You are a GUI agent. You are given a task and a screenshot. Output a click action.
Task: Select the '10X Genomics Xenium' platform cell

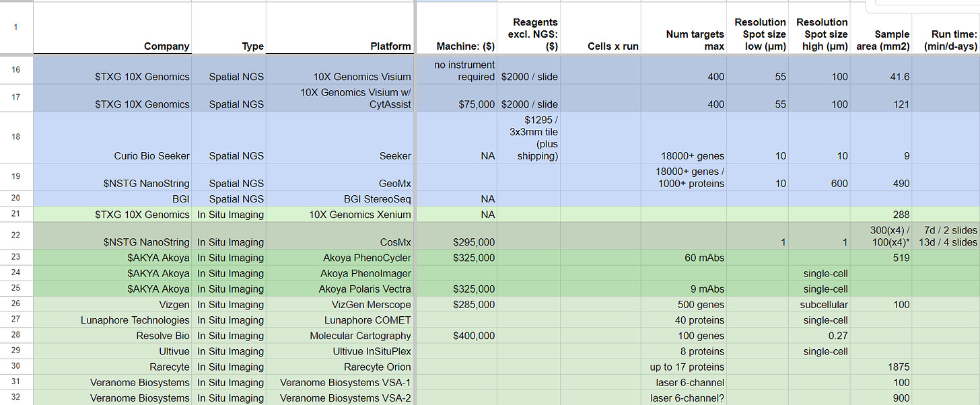pyautogui.click(x=340, y=214)
